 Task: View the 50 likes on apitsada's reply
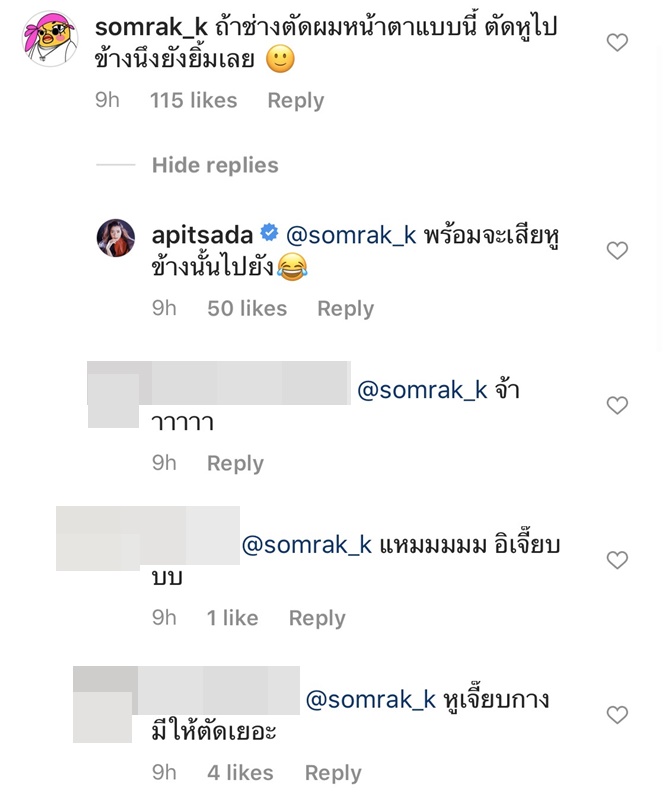coord(247,309)
